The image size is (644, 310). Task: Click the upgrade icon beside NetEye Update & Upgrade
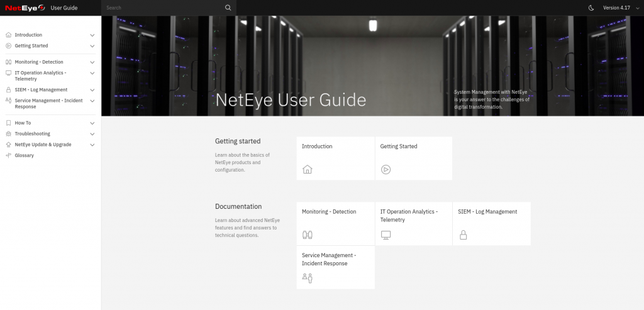click(x=9, y=145)
